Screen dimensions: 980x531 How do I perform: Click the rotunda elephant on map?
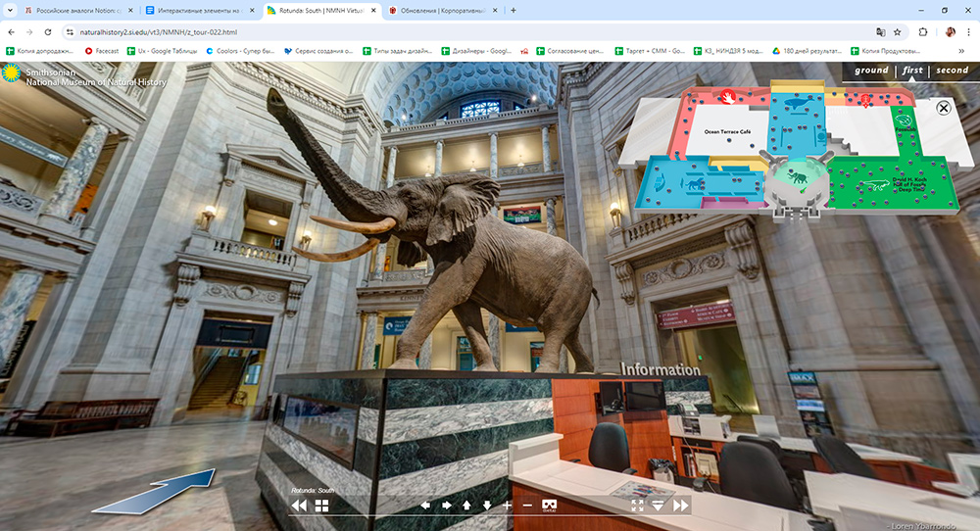coord(798,179)
